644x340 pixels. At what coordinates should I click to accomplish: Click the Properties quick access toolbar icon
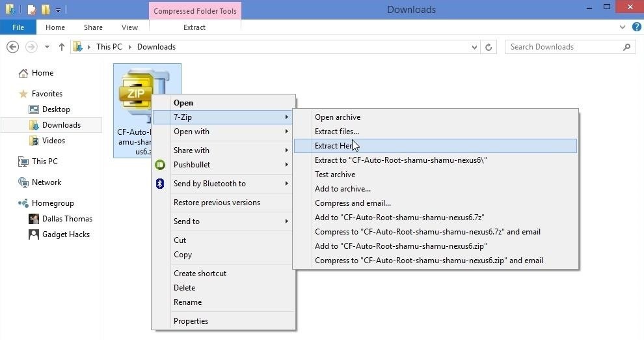(32, 10)
